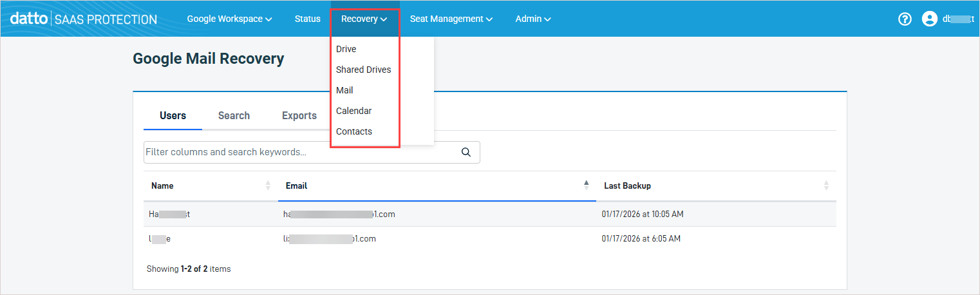The width and height of the screenshot is (980, 295).
Task: Pick Calendar from Recovery menu
Action: point(353,111)
